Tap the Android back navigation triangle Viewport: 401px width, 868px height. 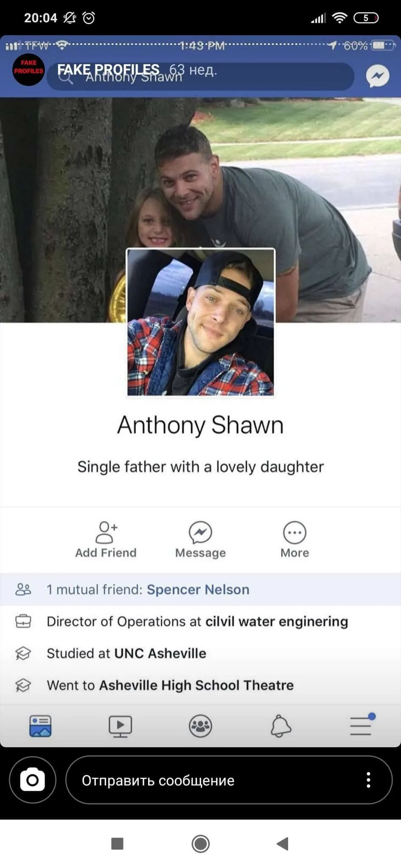pos(283,843)
